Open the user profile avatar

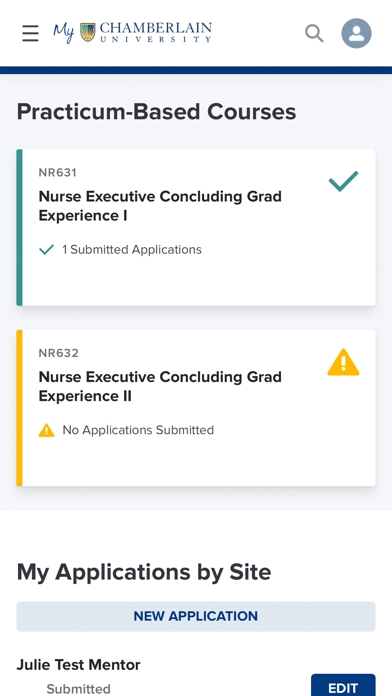point(356,33)
